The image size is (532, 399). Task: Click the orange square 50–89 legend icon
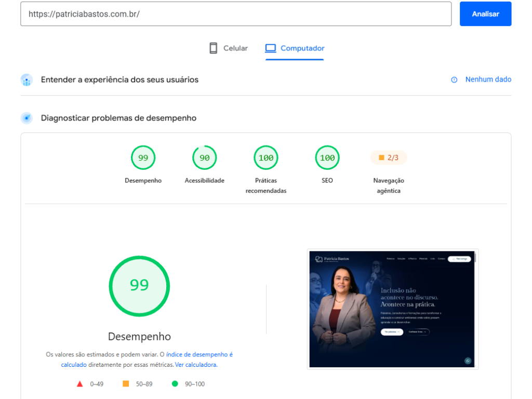pyautogui.click(x=126, y=384)
